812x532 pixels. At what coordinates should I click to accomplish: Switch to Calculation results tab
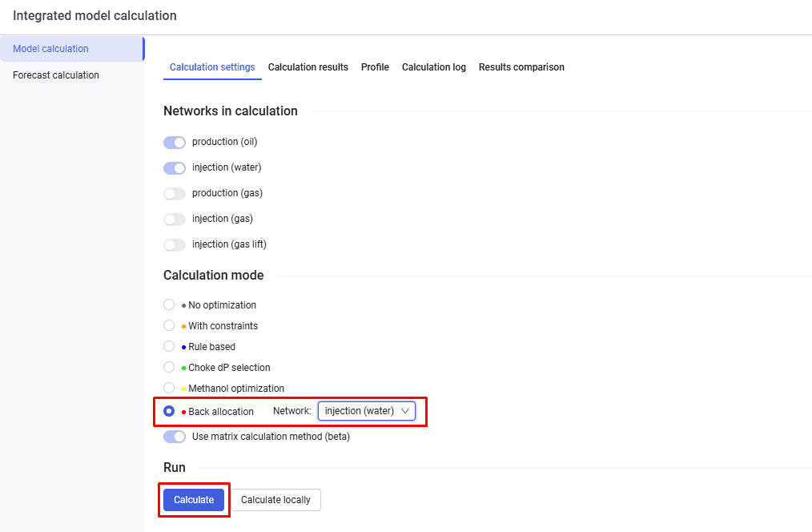pos(308,67)
